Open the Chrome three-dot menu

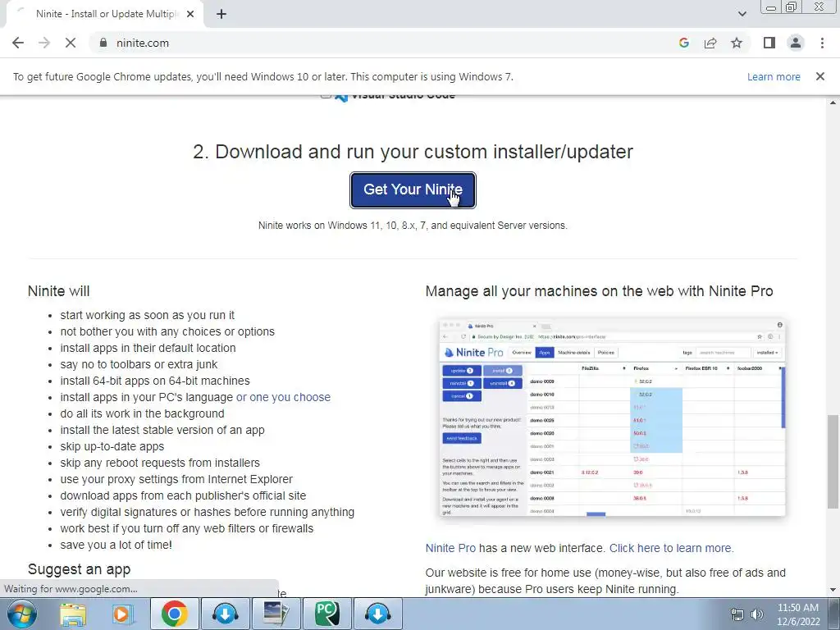[822, 43]
